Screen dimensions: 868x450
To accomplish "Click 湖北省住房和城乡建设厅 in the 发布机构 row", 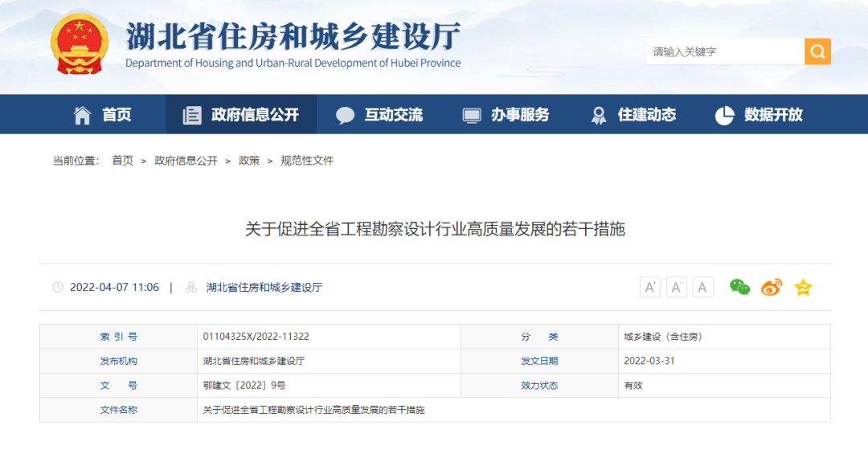I will 254,361.
